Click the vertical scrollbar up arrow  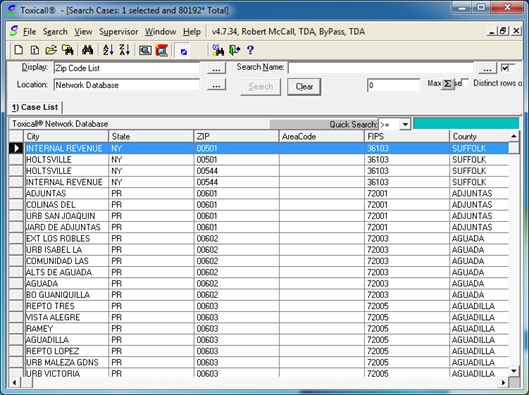point(514,136)
